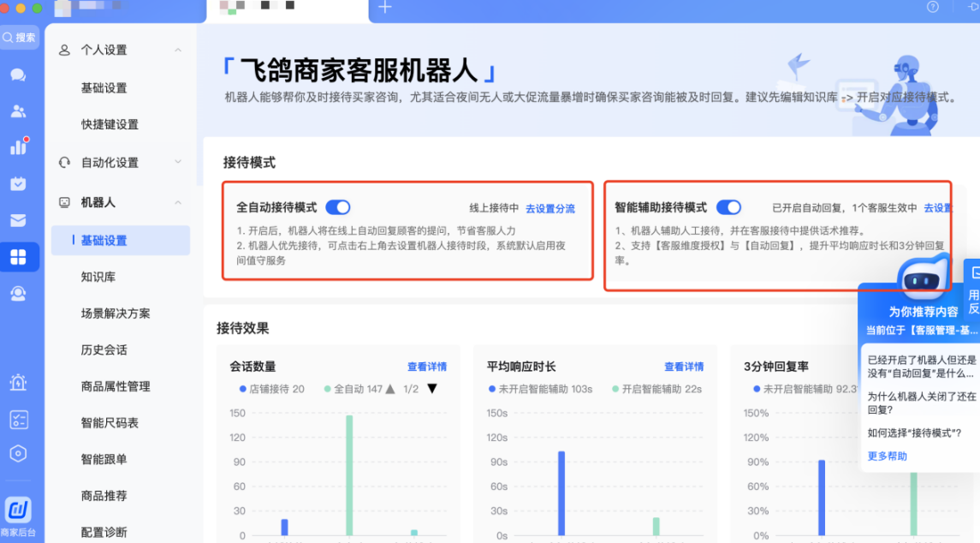Open the data statistics bar chart icon
980x543 pixels.
tap(18, 146)
